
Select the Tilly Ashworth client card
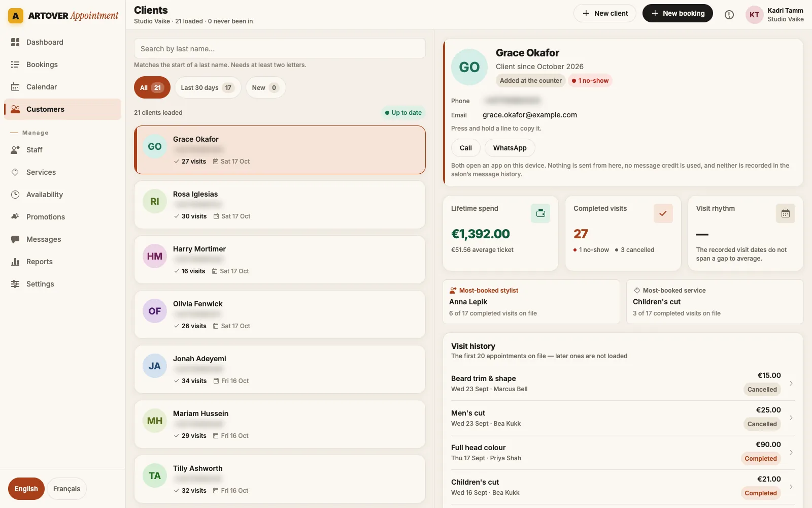tap(280, 479)
